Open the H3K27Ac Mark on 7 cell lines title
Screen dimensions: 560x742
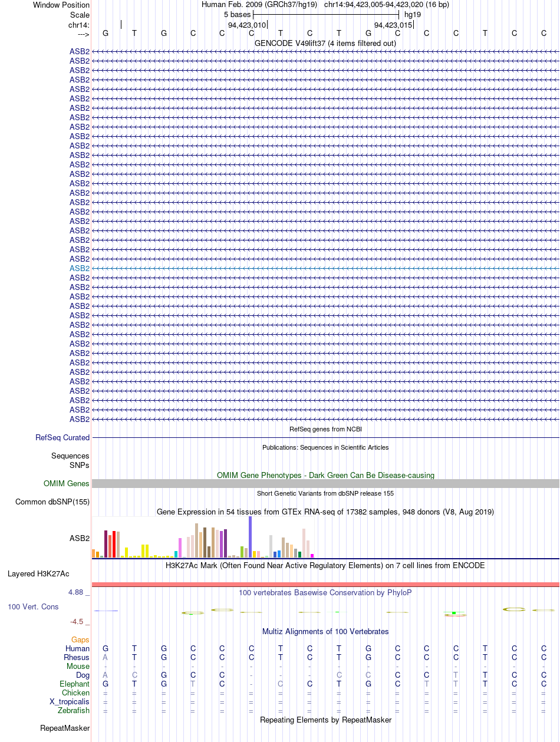(325, 565)
